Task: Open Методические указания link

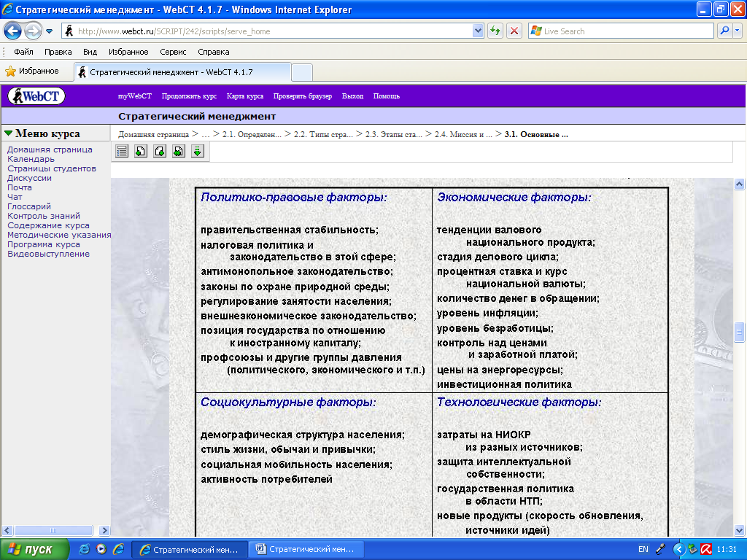Action: click(59, 235)
